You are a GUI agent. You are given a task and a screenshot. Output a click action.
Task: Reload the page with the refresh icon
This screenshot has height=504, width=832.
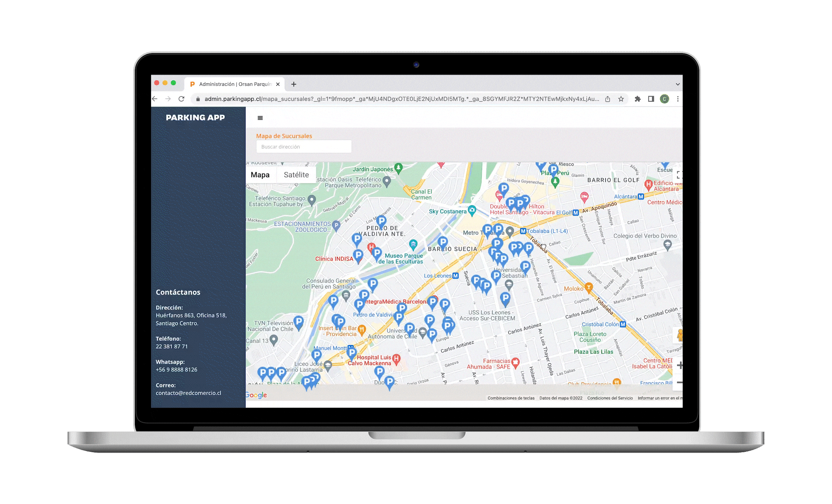tap(181, 99)
